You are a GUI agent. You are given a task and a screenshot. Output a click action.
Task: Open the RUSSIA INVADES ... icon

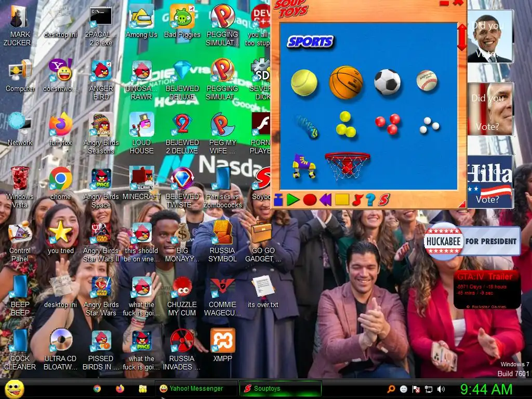[182, 349]
